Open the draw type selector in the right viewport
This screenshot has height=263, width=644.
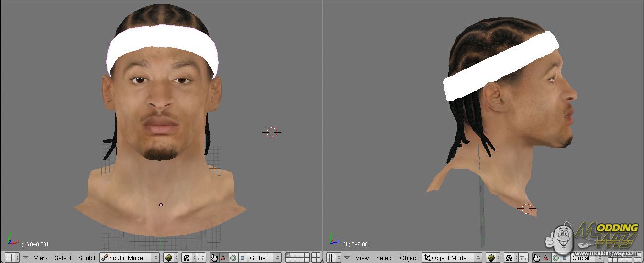pyautogui.click(x=493, y=258)
